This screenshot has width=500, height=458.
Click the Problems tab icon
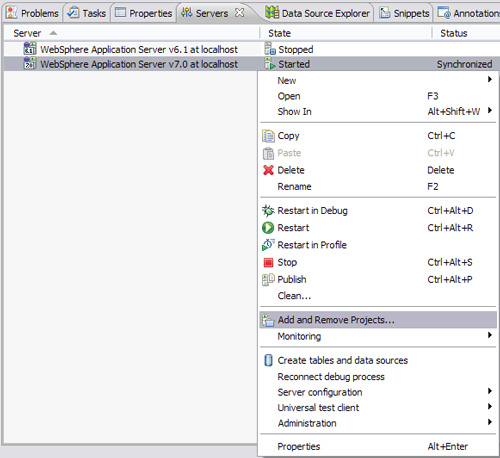click(12, 13)
